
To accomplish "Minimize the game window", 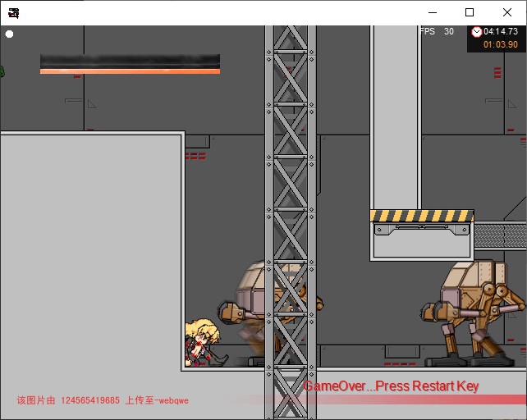I will (x=433, y=13).
